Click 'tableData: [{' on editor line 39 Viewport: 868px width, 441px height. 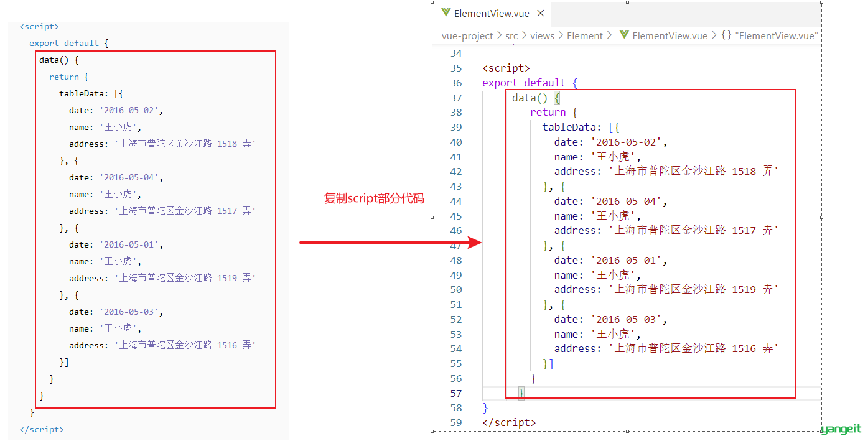click(581, 128)
